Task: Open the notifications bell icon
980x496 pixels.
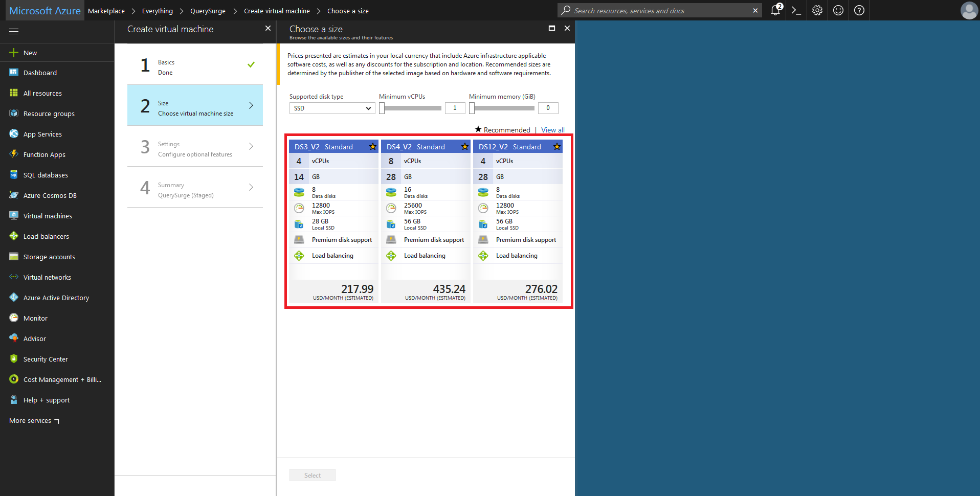Action: coord(775,10)
